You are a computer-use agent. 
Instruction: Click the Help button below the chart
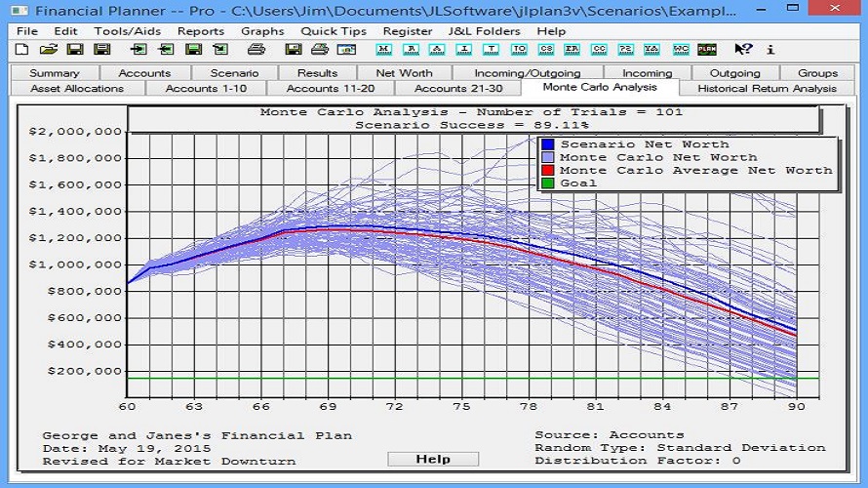(433, 459)
